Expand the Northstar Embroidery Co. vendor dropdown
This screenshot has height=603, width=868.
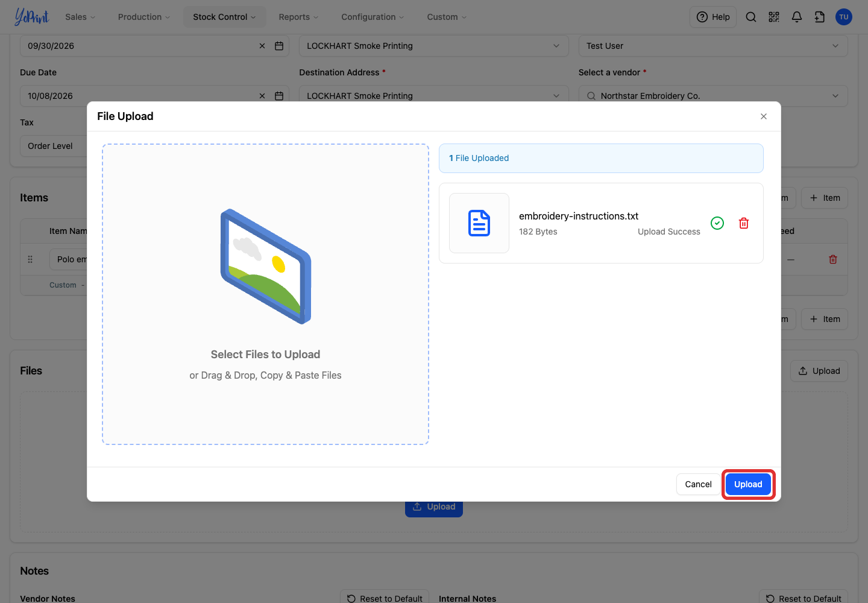(713, 96)
